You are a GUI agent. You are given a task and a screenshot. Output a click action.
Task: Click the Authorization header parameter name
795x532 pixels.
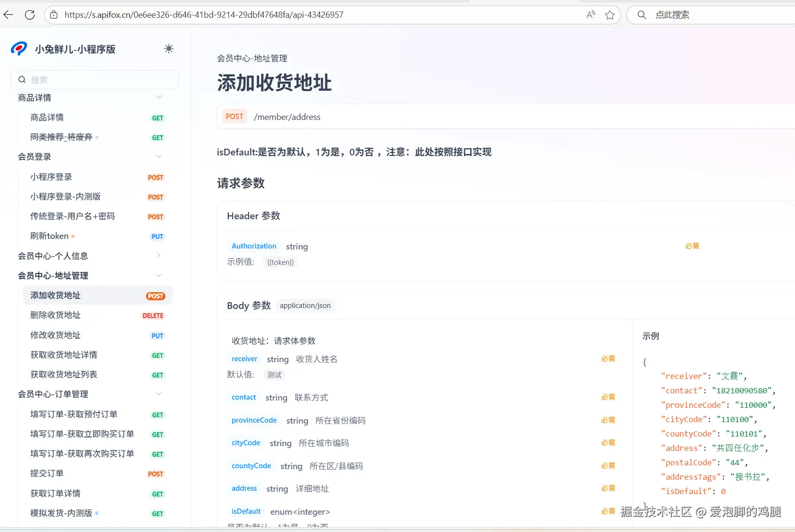(x=254, y=246)
